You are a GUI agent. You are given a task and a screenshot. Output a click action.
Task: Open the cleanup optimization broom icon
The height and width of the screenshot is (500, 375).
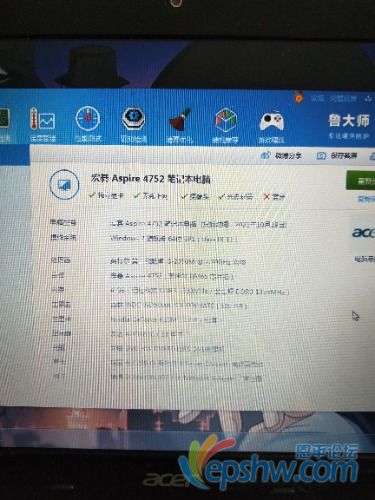pos(180,119)
